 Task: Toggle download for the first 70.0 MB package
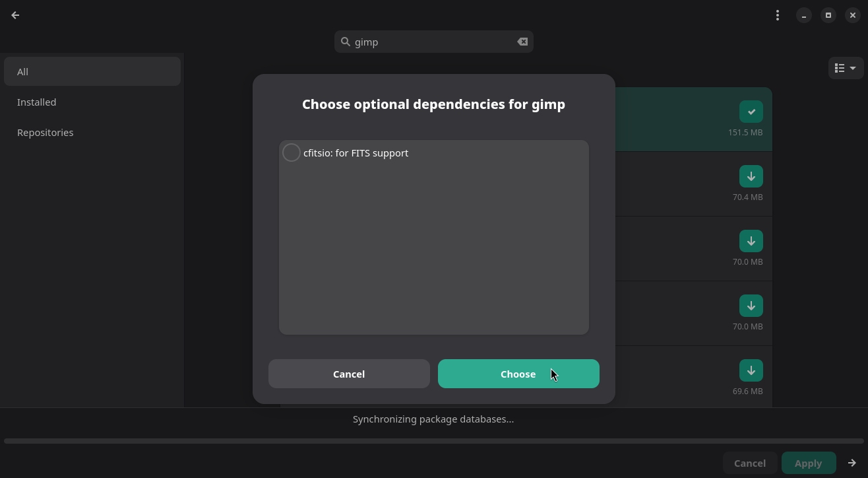(751, 241)
